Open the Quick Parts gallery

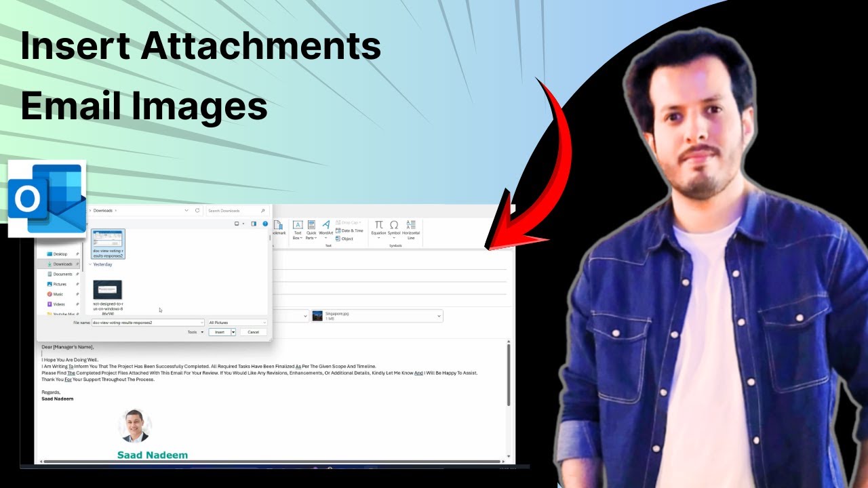point(311,230)
